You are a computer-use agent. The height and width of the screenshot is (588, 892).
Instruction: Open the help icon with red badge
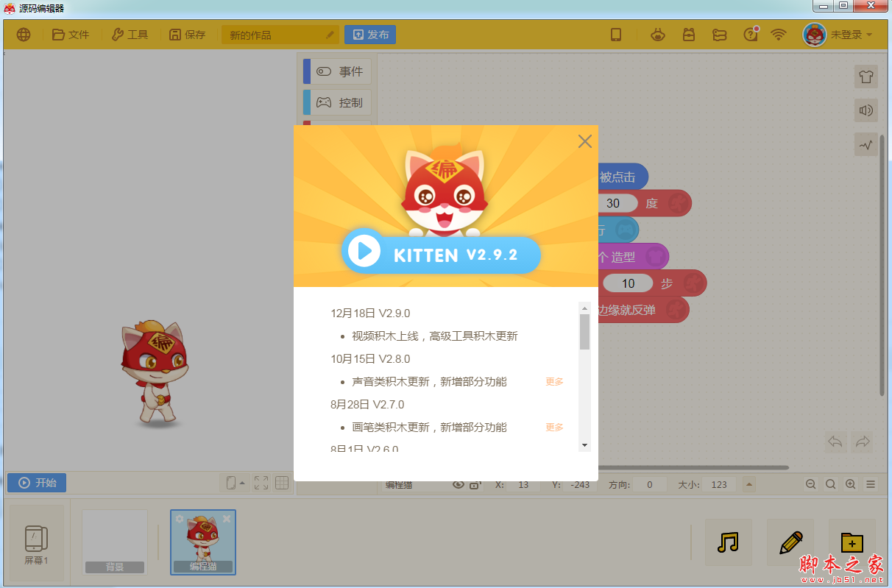(x=749, y=35)
